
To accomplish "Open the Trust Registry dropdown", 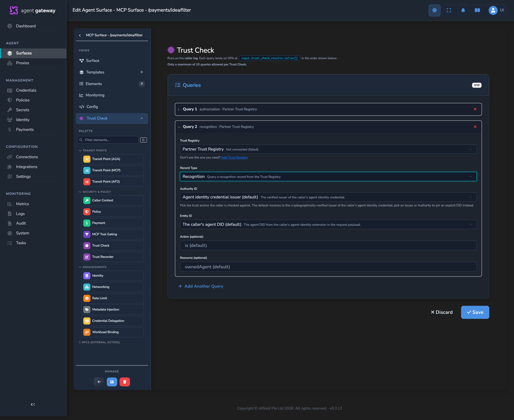I will tap(328, 149).
